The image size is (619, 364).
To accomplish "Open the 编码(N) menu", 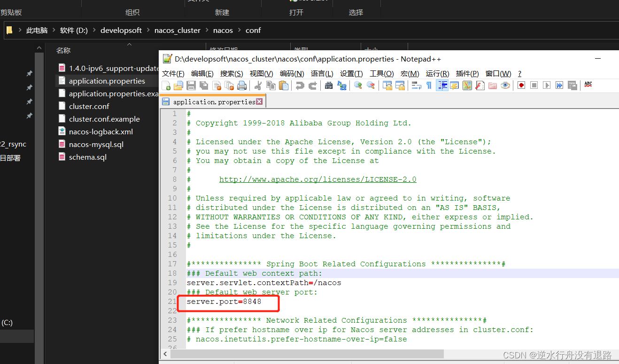I will (292, 74).
